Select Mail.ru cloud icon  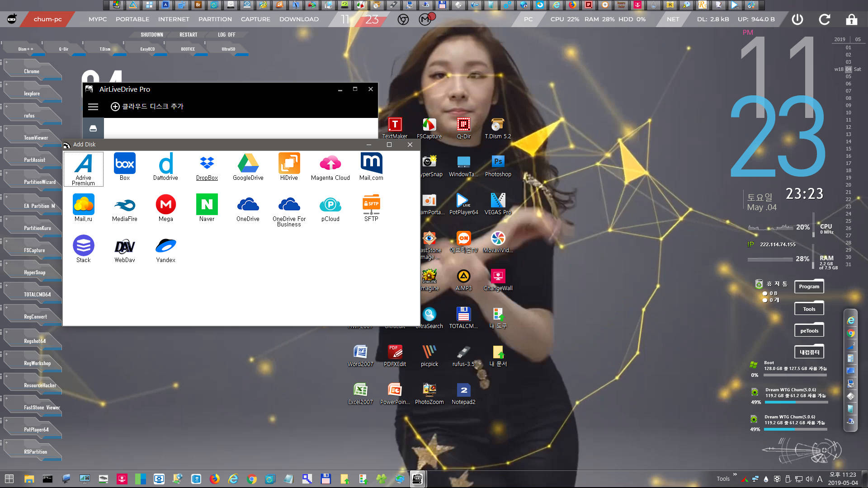[84, 208]
